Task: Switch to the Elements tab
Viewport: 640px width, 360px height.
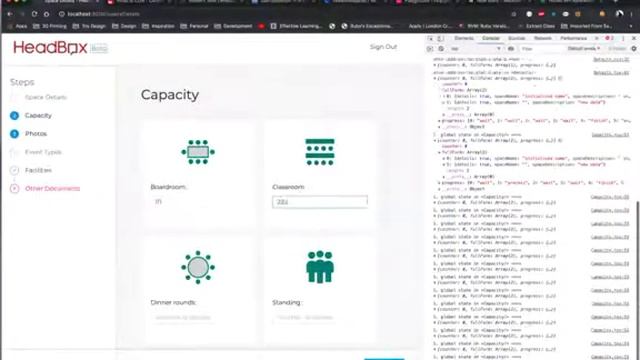Action: [x=464, y=38]
